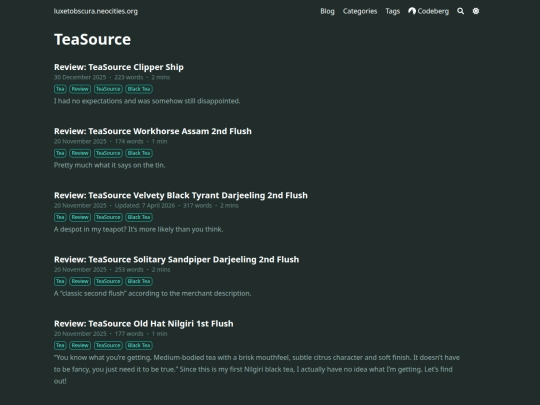The image size is (540, 405).
Task: Select Review tag under Old Hat Nilgiri review
Action: point(80,345)
